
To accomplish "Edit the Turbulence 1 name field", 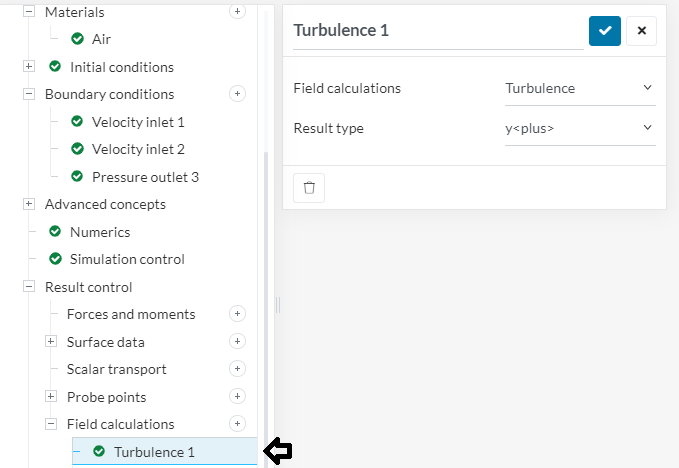I will tap(437, 30).
